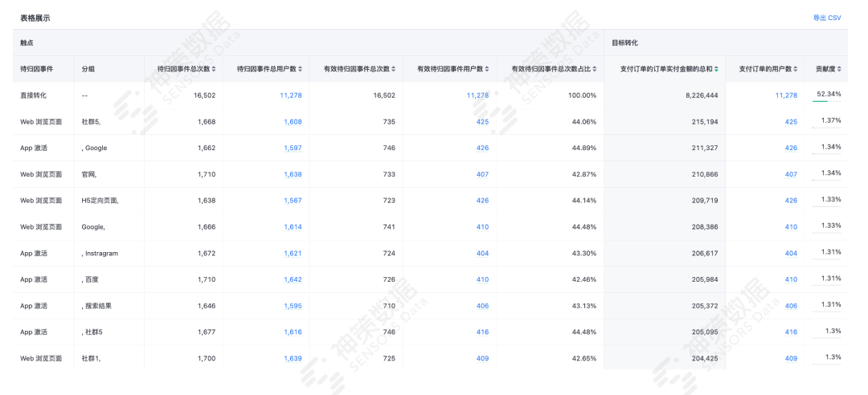Click the 待归因事件 column header
This screenshot has height=395, width=868.
point(43,69)
